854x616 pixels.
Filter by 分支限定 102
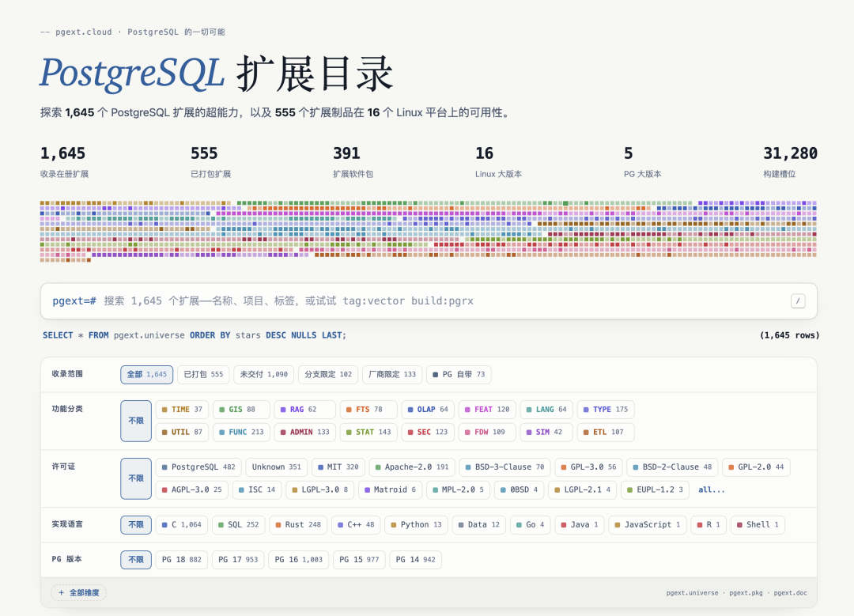coord(328,374)
